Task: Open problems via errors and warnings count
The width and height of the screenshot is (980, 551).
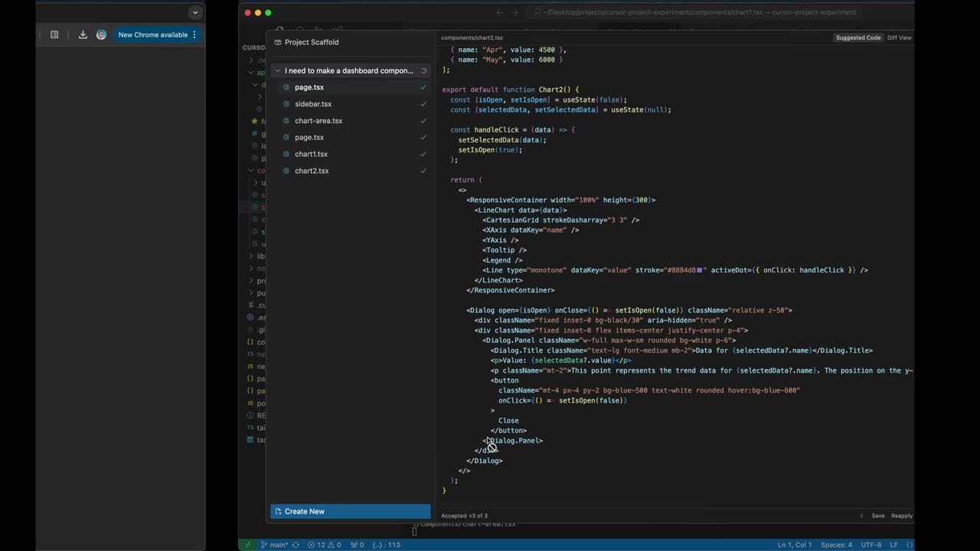Action: click(324, 545)
